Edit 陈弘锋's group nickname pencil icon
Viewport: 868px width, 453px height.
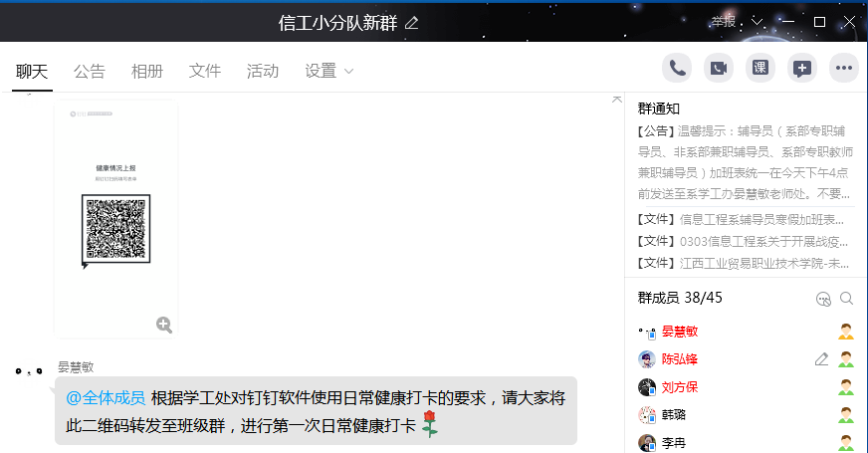821,359
